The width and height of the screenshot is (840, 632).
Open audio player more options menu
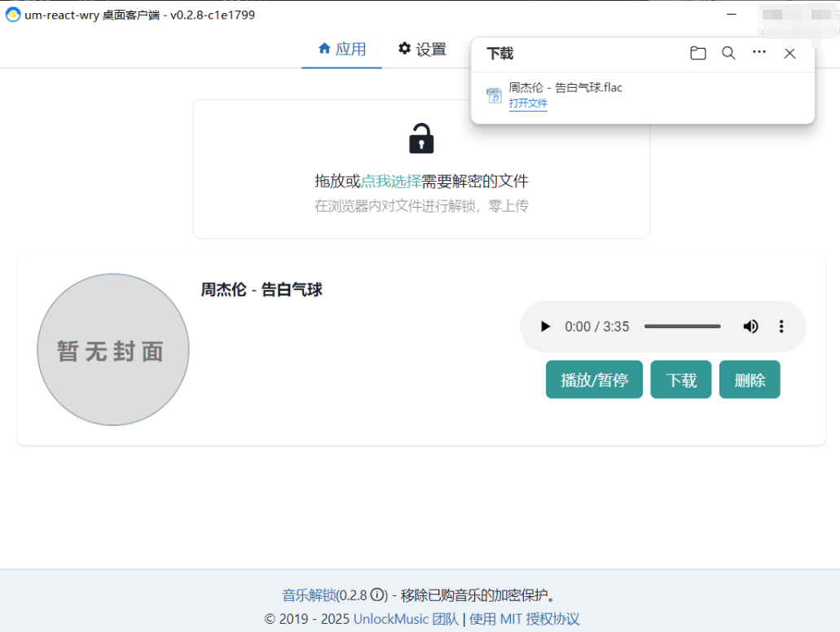coord(781,327)
